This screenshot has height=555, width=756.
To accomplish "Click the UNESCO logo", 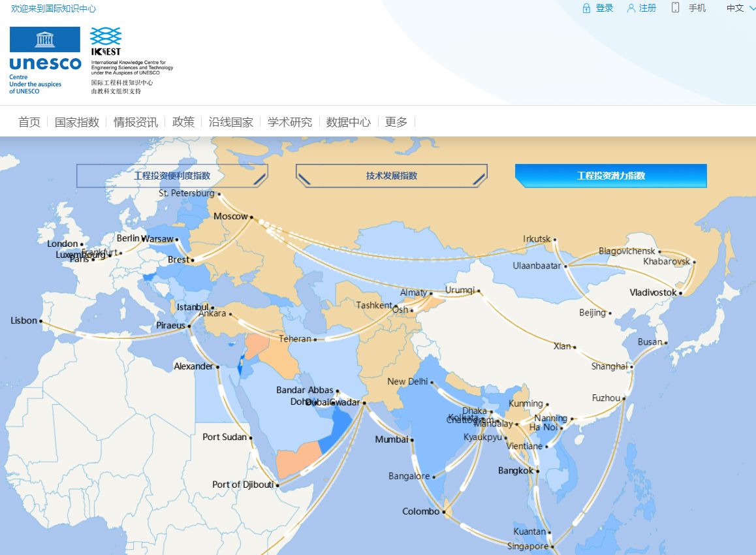I will 45,60.
